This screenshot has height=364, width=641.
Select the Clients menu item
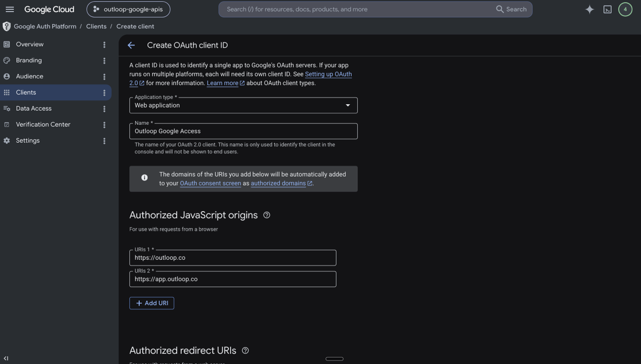point(55,92)
